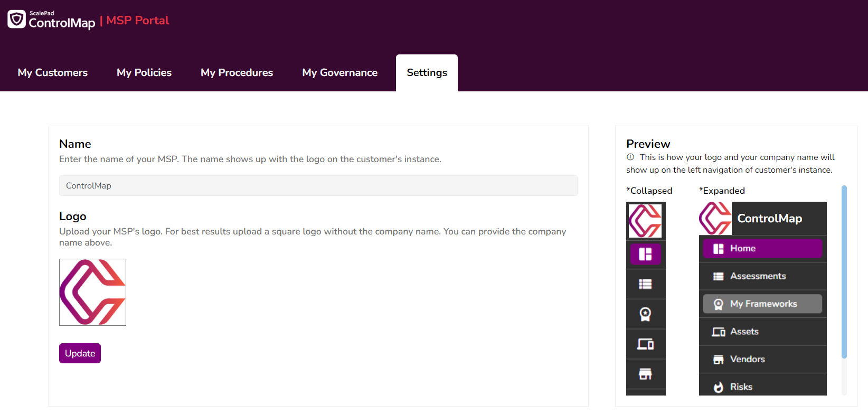Click the *Collapsed label

pyautogui.click(x=649, y=191)
